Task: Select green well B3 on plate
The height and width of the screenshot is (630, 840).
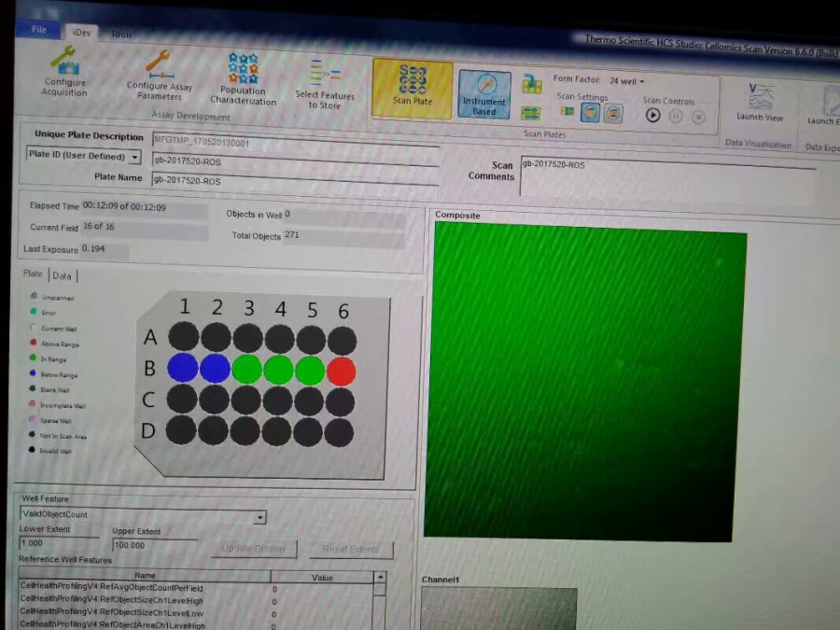Action: coord(247,369)
